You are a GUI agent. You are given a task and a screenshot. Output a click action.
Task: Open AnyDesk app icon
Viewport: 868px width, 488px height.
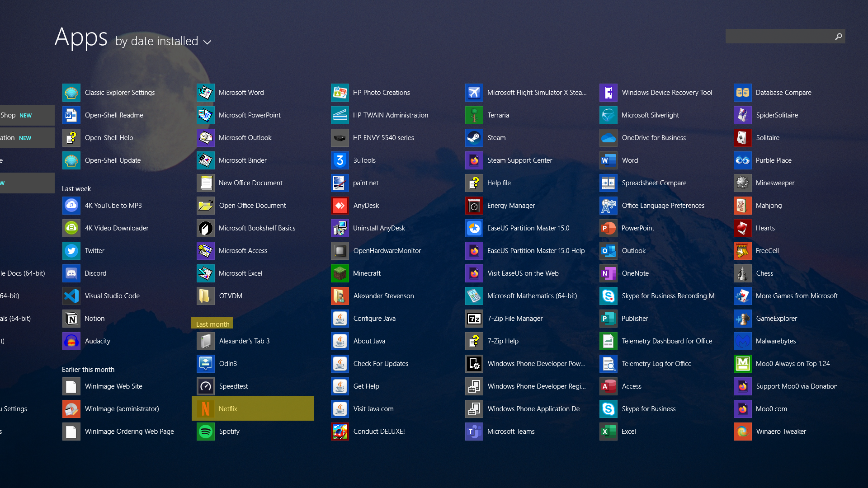pyautogui.click(x=340, y=206)
